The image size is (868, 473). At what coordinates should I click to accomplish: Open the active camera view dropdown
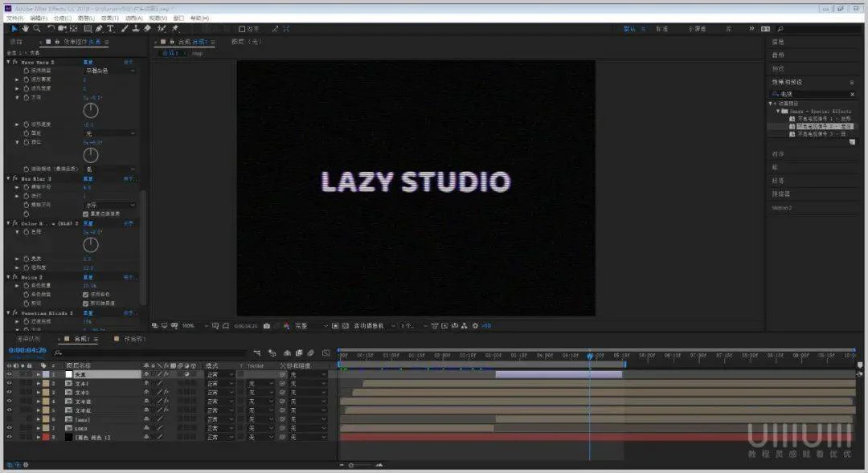375,326
